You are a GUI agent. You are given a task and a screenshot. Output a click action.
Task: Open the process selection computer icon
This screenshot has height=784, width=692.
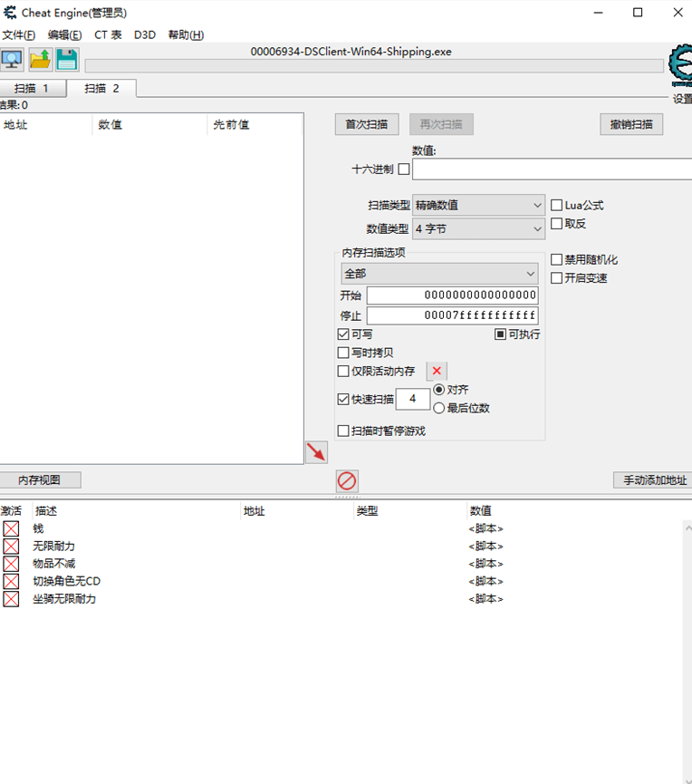click(x=12, y=60)
